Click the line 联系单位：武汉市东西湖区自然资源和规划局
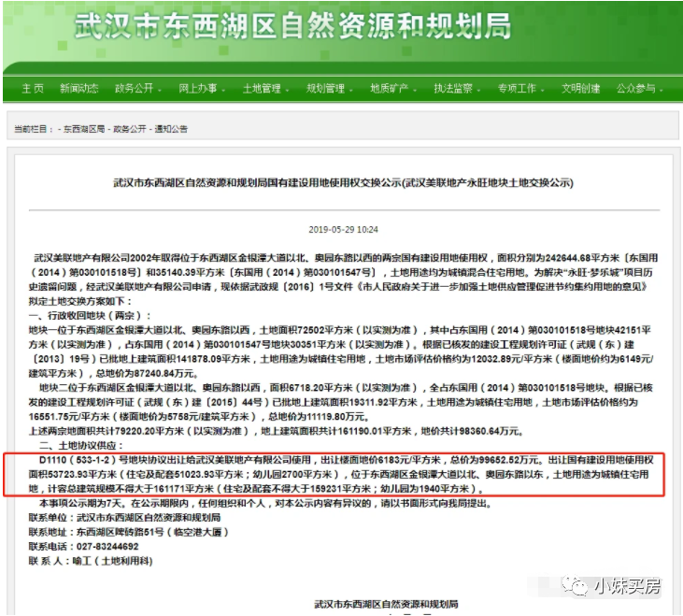Viewport: 683px width, 616px height. coord(124,518)
